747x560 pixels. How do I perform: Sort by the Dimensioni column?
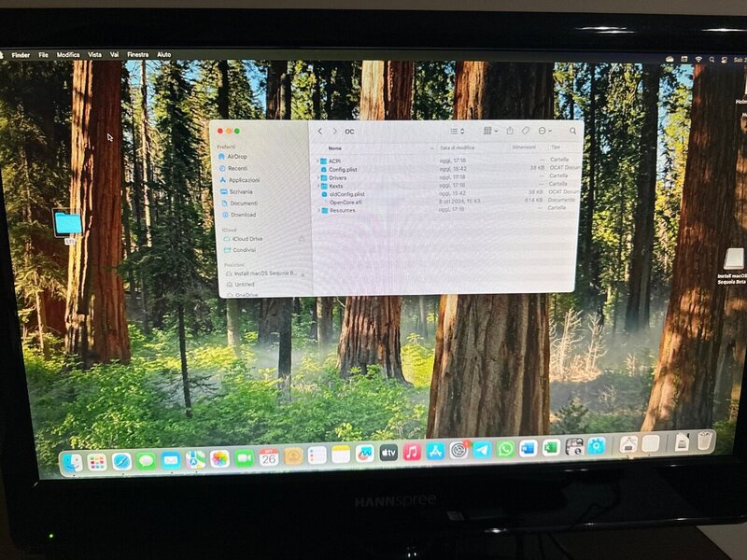(x=524, y=147)
